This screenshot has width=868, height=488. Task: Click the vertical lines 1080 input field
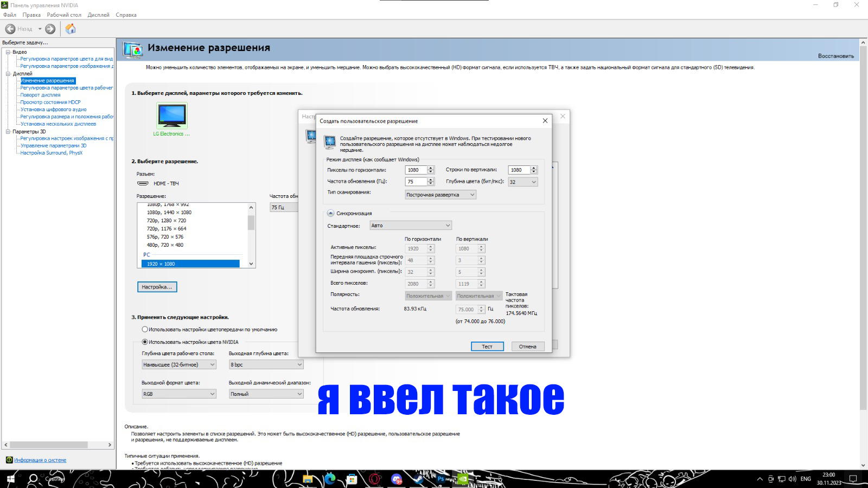click(519, 170)
